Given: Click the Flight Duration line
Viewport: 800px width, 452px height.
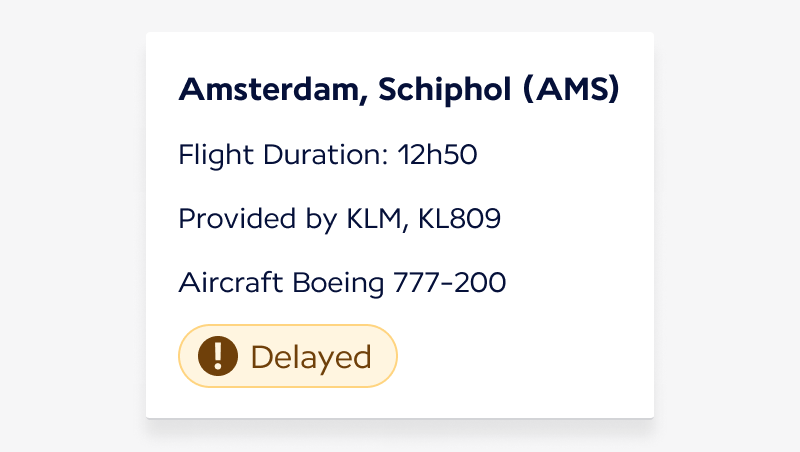Looking at the screenshot, I should (x=328, y=156).
